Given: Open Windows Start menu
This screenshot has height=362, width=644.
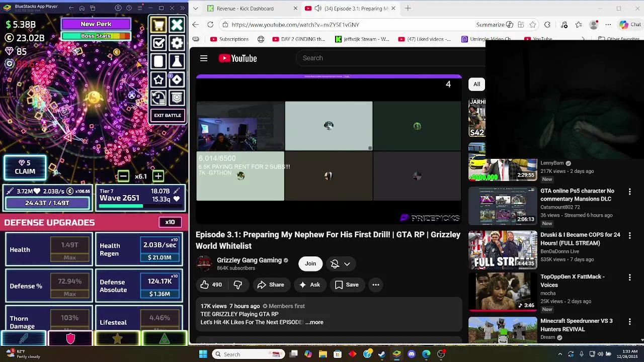Looking at the screenshot, I should coord(203,354).
